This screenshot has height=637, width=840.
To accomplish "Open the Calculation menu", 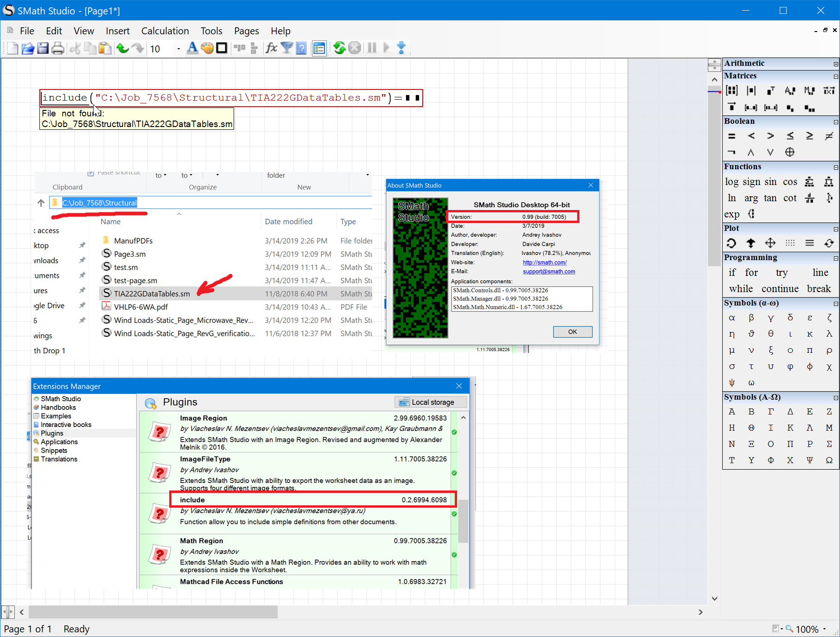I will pos(165,31).
